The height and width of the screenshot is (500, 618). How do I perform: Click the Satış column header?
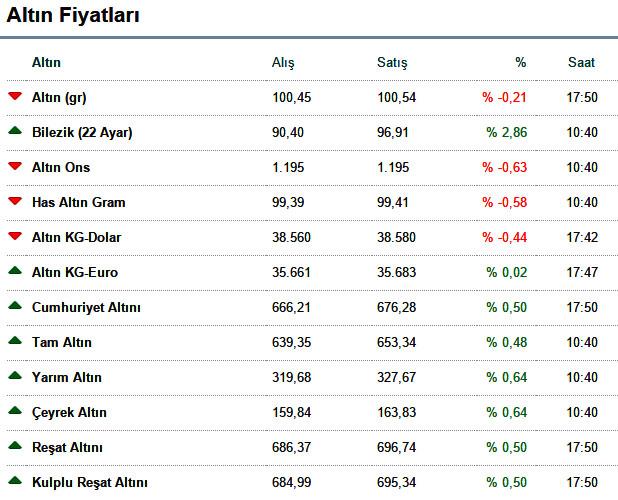pyautogui.click(x=392, y=63)
